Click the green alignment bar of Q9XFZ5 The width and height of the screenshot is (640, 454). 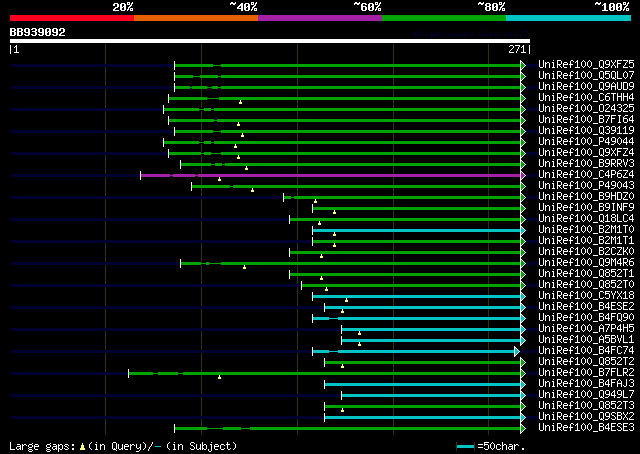pyautogui.click(x=347, y=65)
